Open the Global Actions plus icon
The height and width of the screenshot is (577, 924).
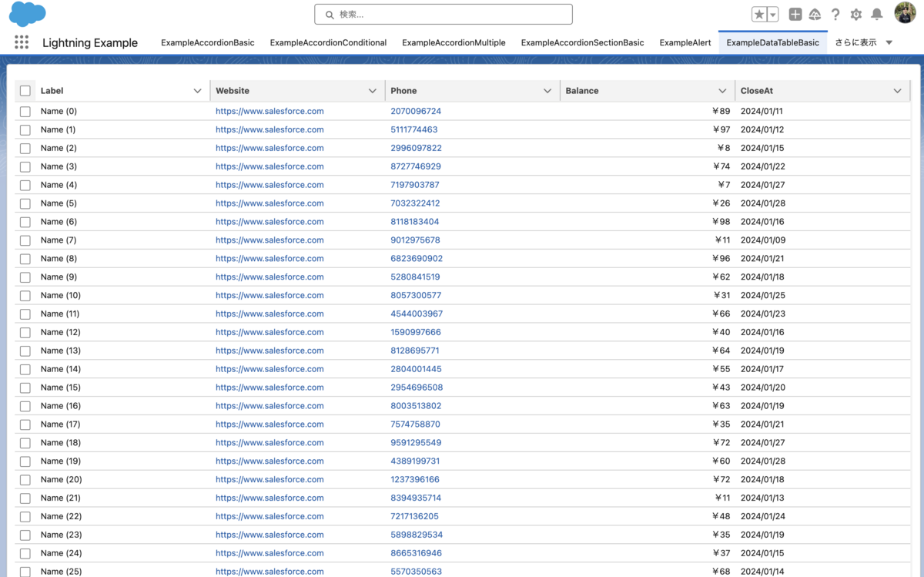click(795, 13)
